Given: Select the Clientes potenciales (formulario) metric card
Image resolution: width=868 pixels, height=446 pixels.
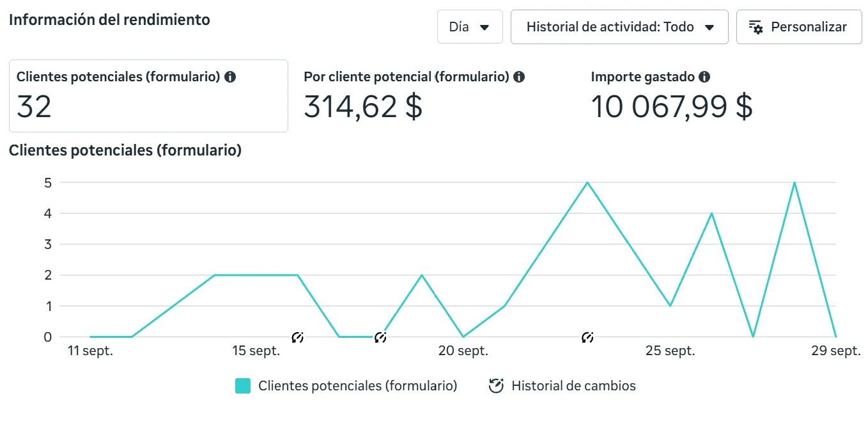Looking at the screenshot, I should click(x=148, y=96).
